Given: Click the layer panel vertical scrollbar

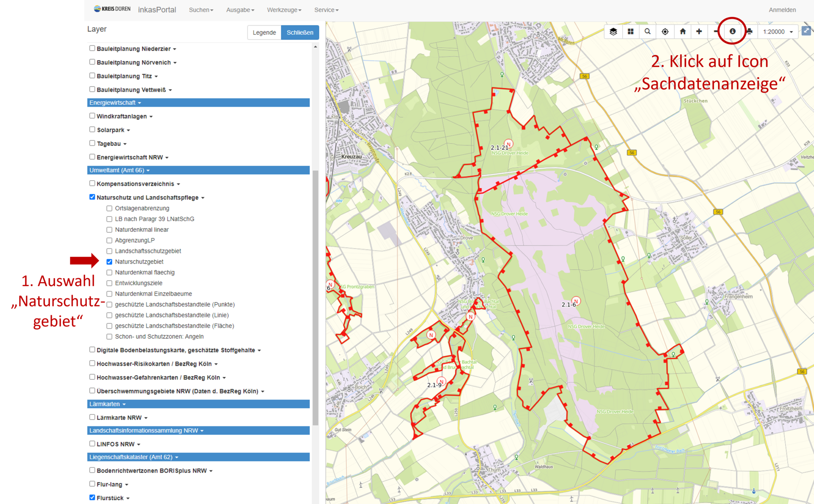Looking at the screenshot, I should [x=315, y=297].
